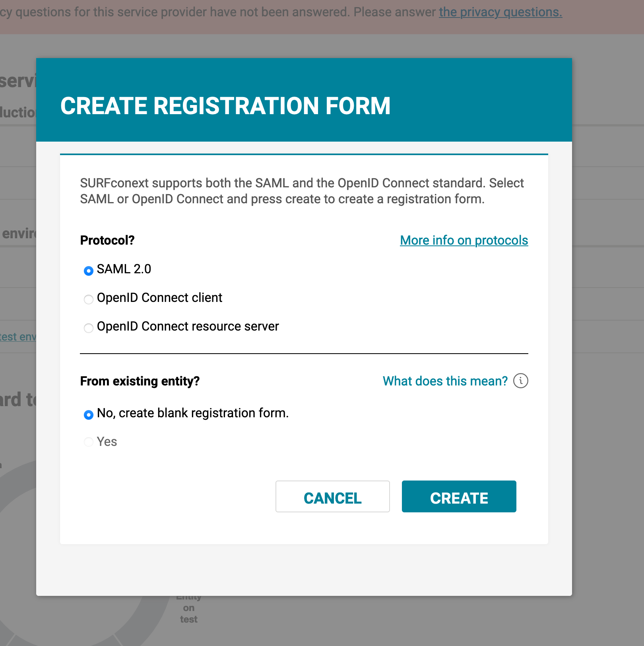The image size is (644, 646).
Task: Follow the privacy questions link in banner
Action: pos(500,12)
